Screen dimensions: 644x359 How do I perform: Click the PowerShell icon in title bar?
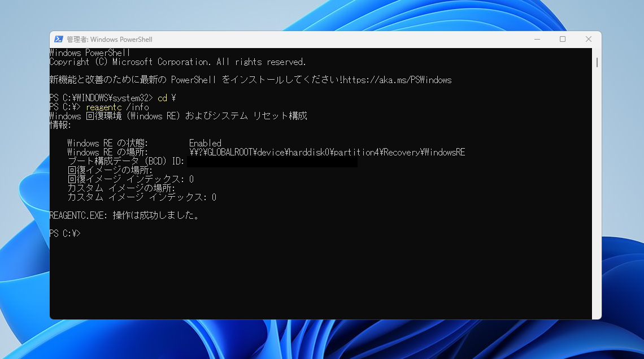58,39
